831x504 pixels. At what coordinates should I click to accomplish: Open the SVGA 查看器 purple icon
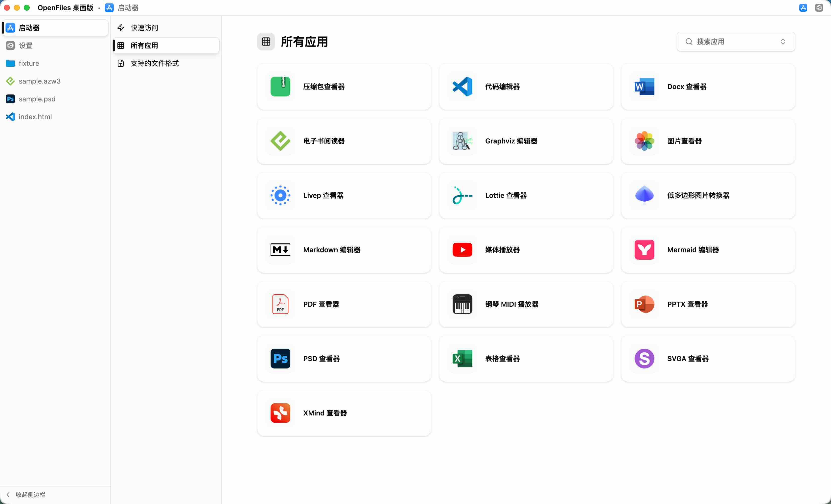click(x=644, y=358)
